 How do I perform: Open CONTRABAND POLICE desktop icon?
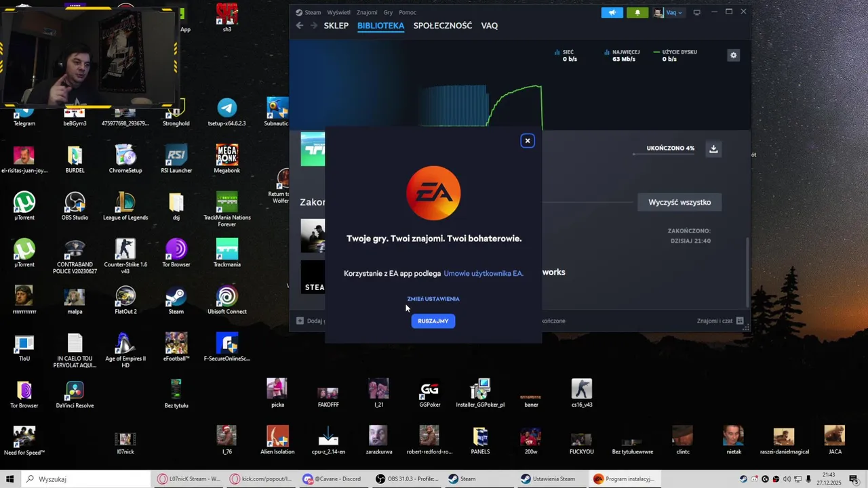click(75, 256)
